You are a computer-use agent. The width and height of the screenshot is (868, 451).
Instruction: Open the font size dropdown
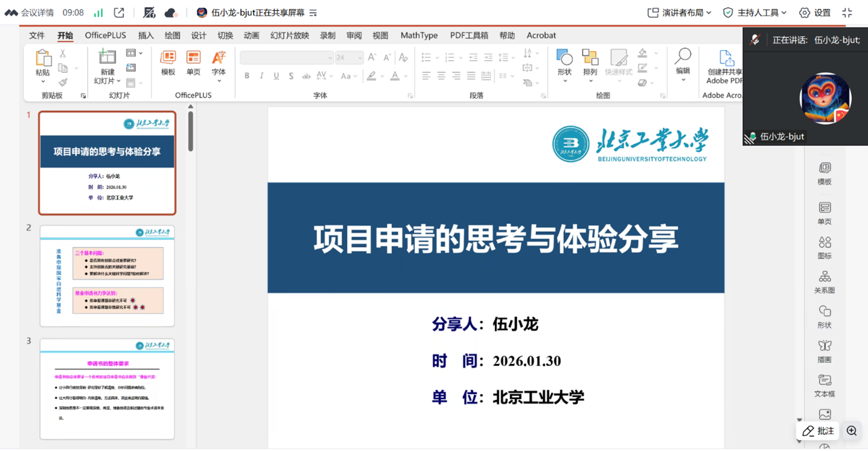(360, 58)
